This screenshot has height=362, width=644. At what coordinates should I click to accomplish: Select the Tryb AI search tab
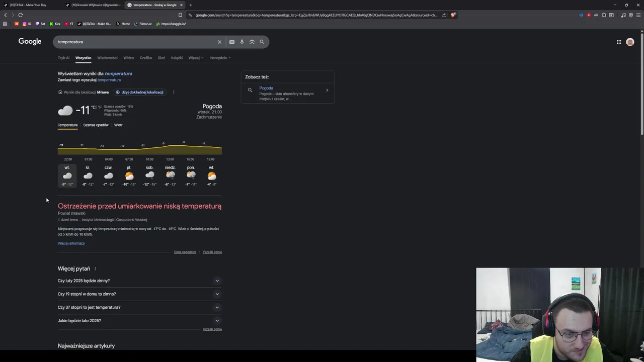tap(63, 58)
